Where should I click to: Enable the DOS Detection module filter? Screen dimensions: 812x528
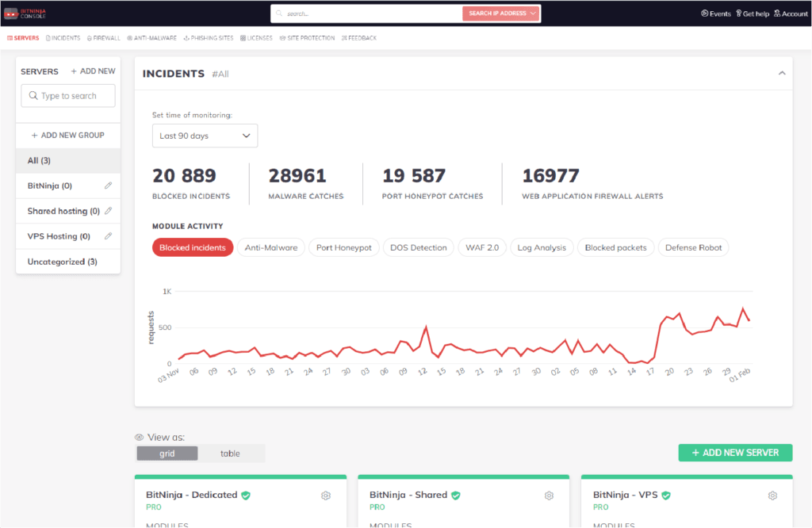[x=418, y=247]
